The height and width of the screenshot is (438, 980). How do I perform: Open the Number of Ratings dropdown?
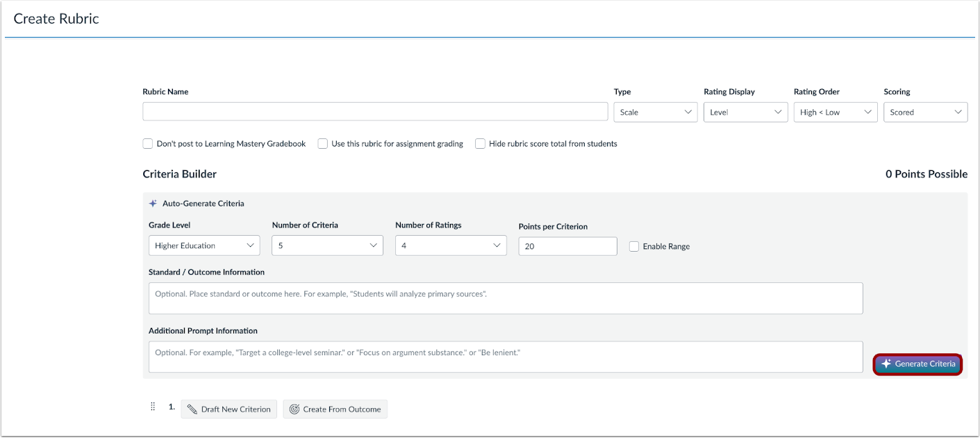[451, 245]
